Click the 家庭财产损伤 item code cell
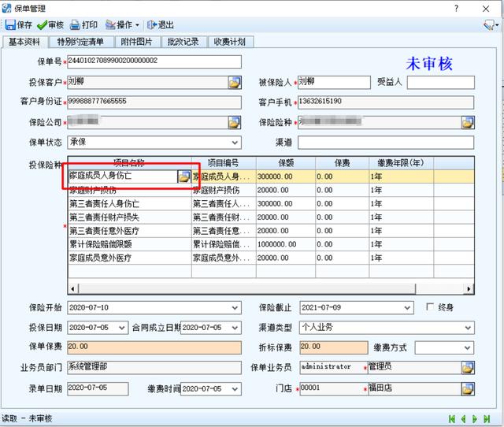Screen dimensions: 504x427 point(224,190)
